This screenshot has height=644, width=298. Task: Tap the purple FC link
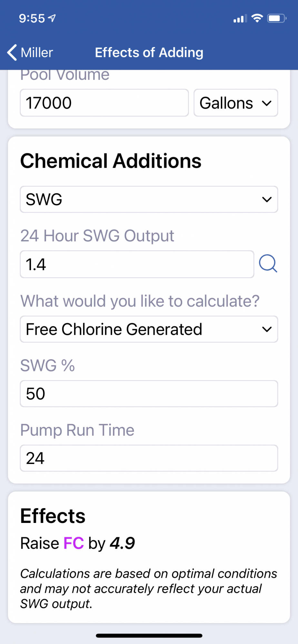(74, 543)
